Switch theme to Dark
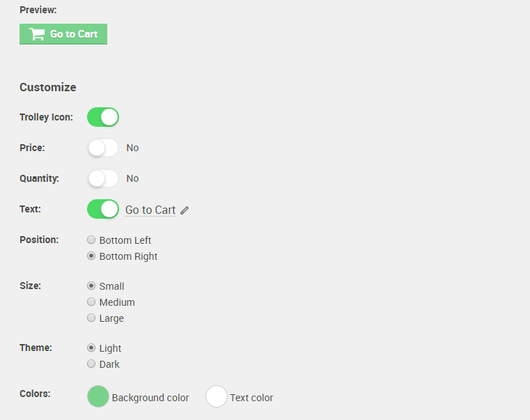 pyautogui.click(x=91, y=364)
